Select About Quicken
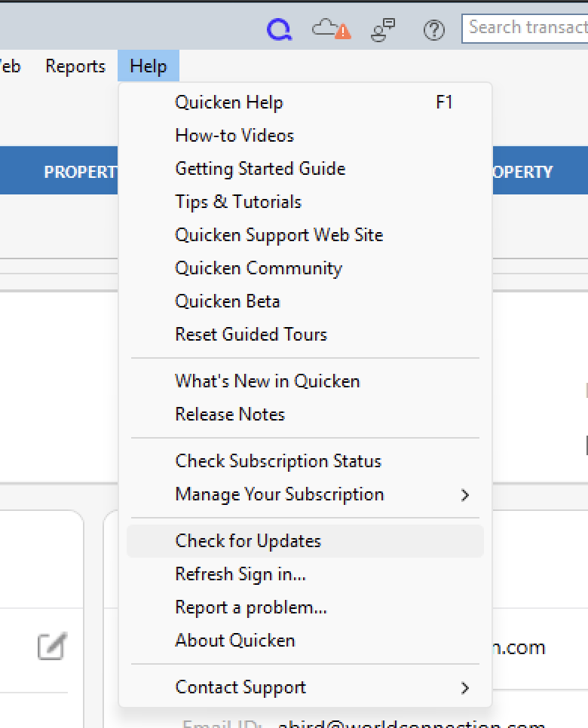This screenshot has height=728, width=588. pos(235,641)
